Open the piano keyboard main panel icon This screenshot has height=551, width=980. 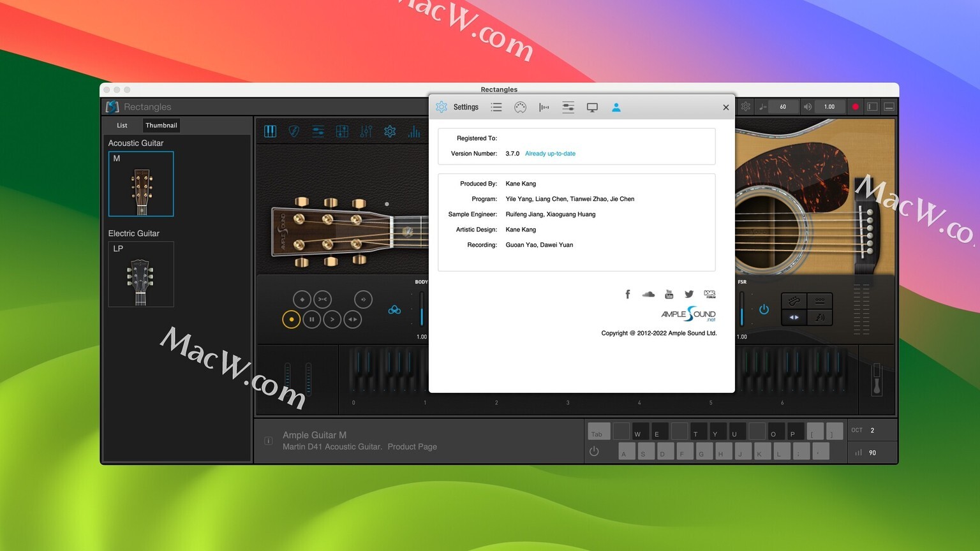pos(271,131)
